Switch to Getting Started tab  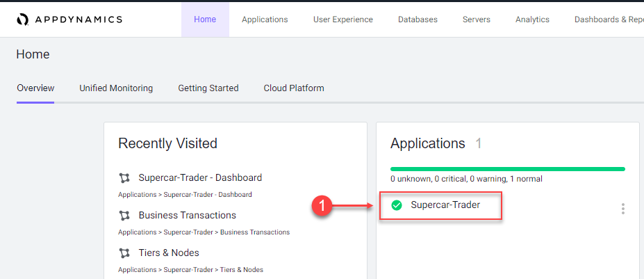coord(208,88)
